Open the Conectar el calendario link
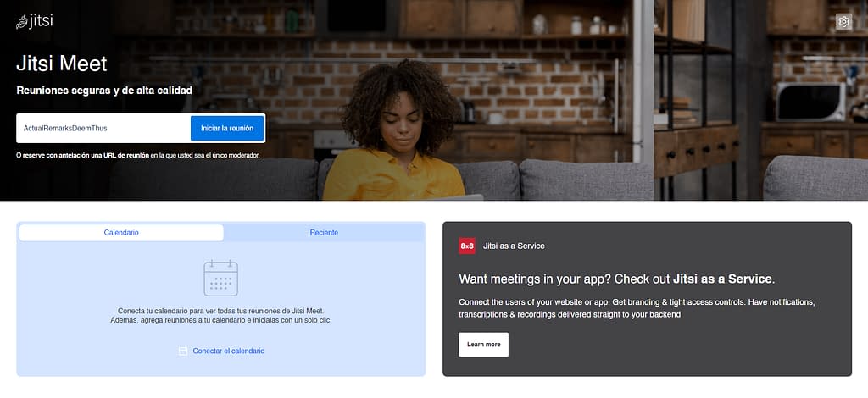The height and width of the screenshot is (398, 868). (x=229, y=351)
